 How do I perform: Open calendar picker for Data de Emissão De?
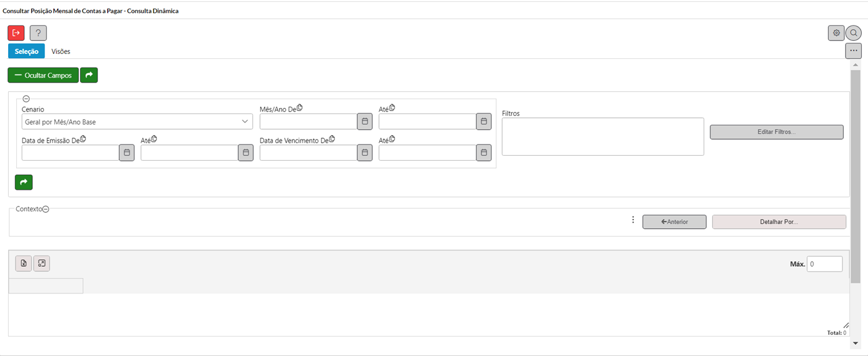point(127,153)
